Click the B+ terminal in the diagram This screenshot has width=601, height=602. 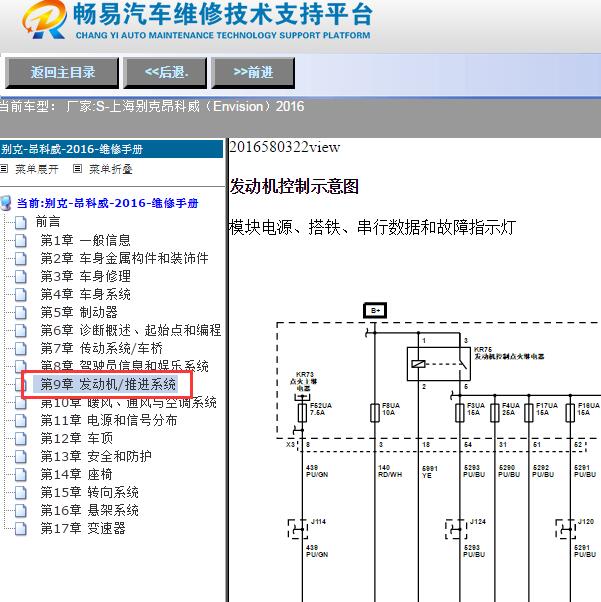(375, 311)
